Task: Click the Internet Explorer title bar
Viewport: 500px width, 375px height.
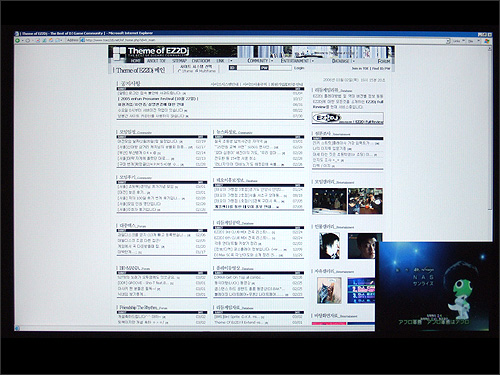Action: point(253,34)
